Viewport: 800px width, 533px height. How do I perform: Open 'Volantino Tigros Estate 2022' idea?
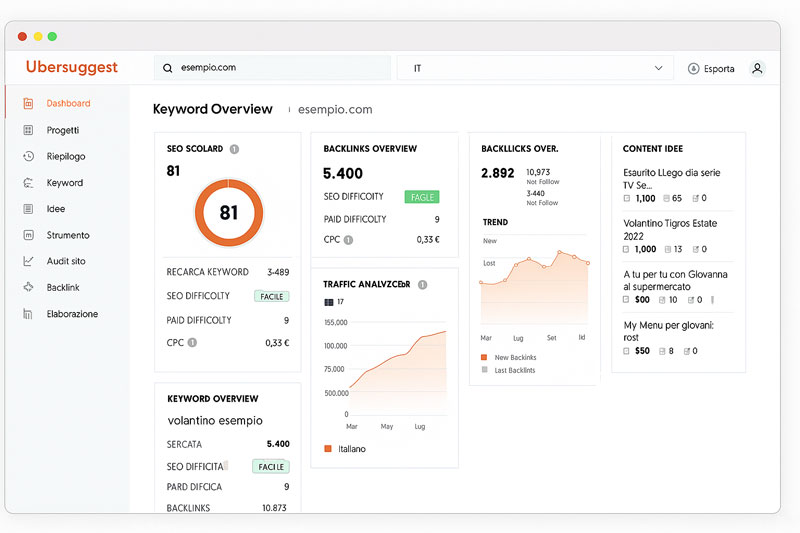(670, 230)
